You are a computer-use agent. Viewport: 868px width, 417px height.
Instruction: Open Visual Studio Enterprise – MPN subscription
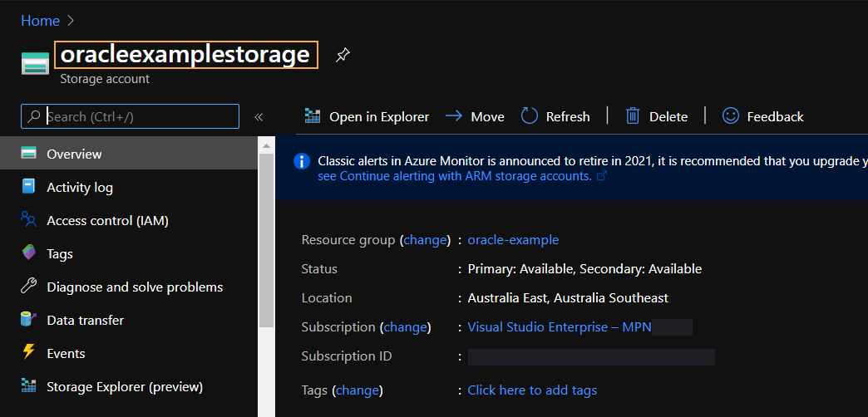tap(560, 326)
